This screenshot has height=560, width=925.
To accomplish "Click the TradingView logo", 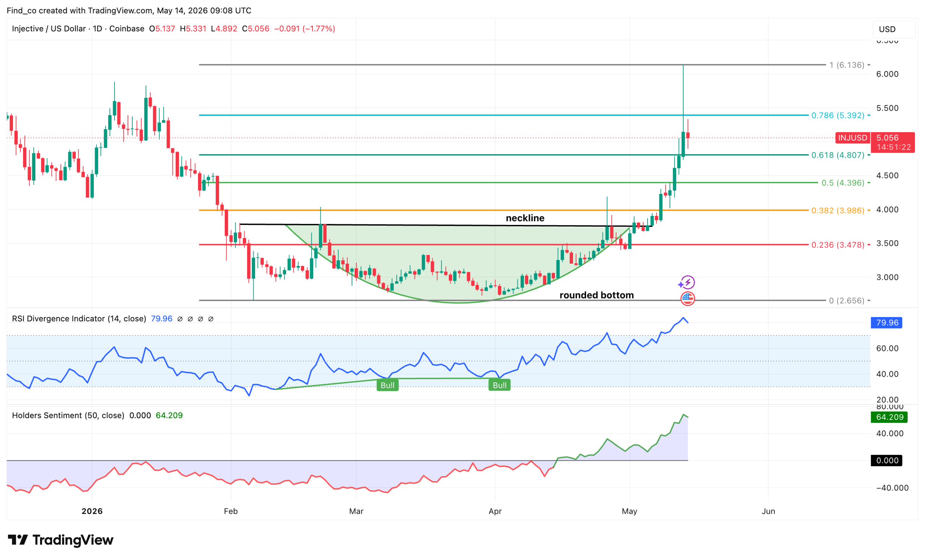I will point(60,540).
